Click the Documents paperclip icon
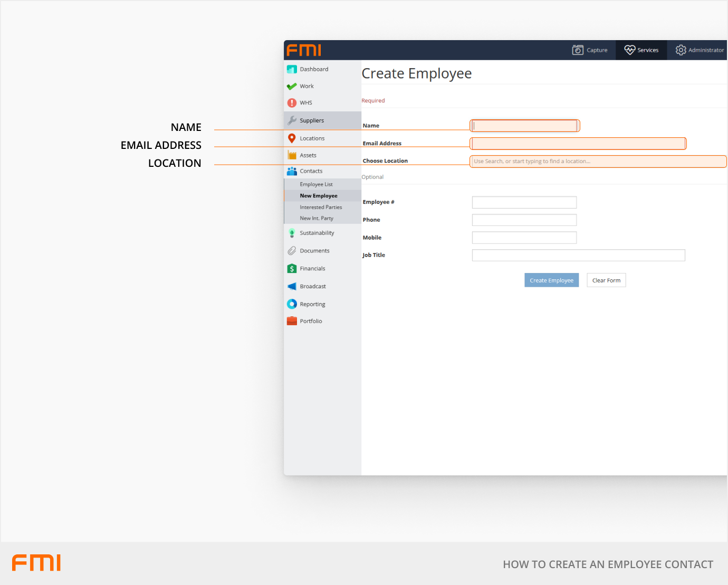Viewport: 728px width, 585px height. tap(292, 251)
